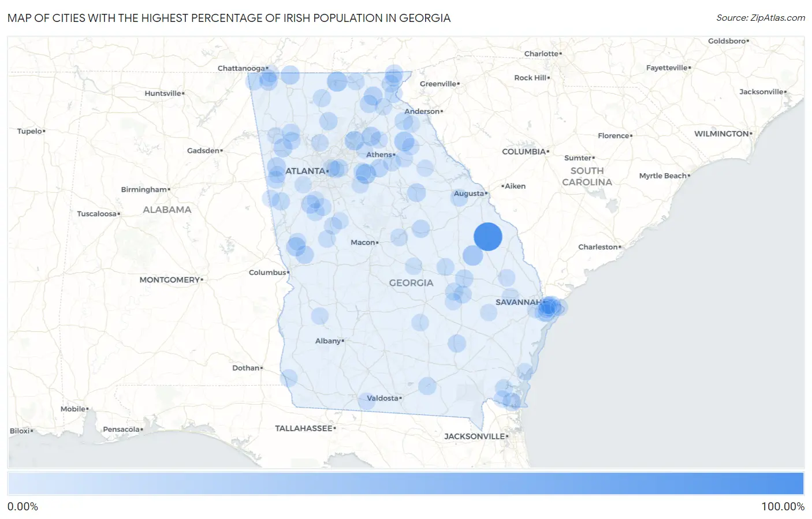Viewport: 812px width, 519px height.
Task: Click the Florence city label
Action: [x=614, y=136]
